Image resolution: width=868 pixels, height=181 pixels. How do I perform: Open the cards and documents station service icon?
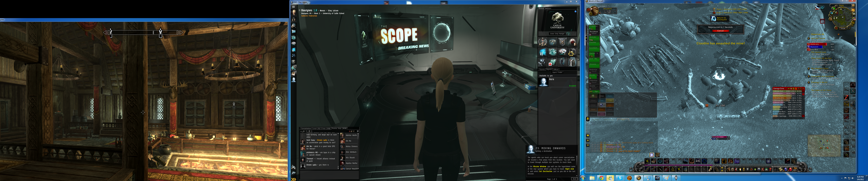[x=562, y=52]
